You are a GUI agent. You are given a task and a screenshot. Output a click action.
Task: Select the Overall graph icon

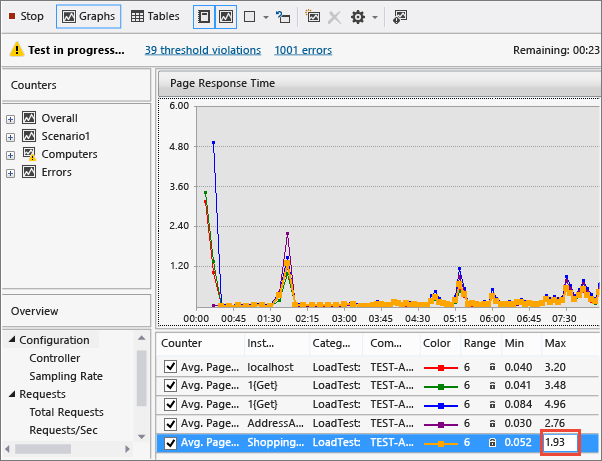click(29, 117)
